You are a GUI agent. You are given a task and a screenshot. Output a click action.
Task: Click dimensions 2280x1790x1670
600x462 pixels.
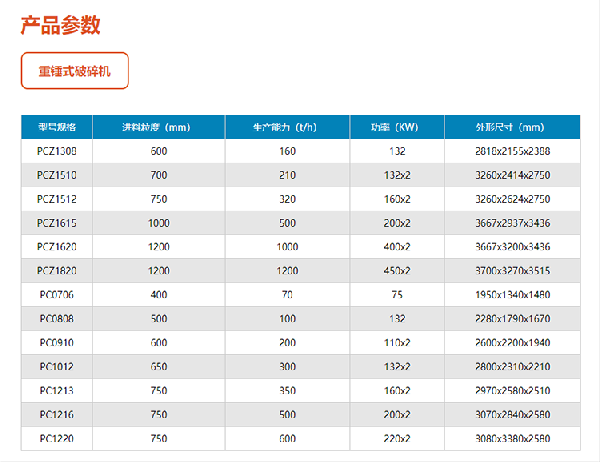tap(512, 319)
